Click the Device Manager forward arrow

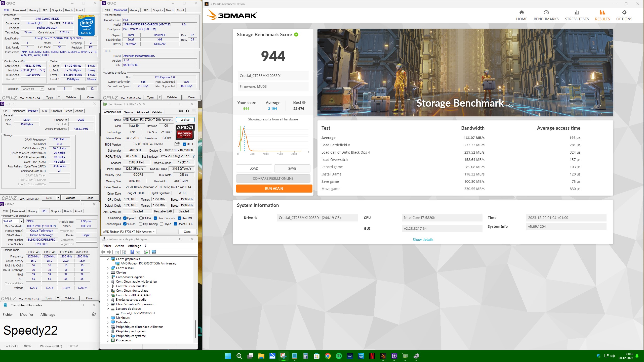point(109,252)
